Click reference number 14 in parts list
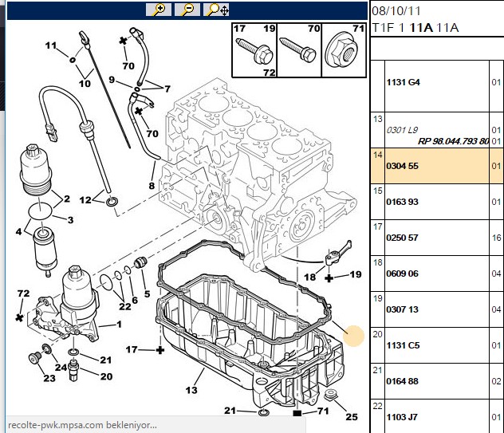Screen dimensions: 504x433 pos(378,155)
